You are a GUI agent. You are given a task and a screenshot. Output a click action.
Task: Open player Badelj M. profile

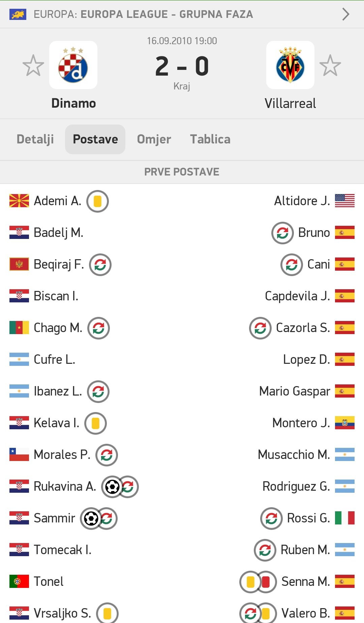(58, 233)
